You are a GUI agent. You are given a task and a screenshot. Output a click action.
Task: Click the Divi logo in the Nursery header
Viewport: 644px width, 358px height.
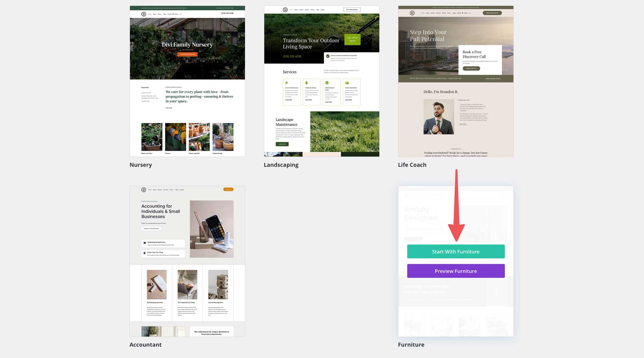tap(144, 14)
